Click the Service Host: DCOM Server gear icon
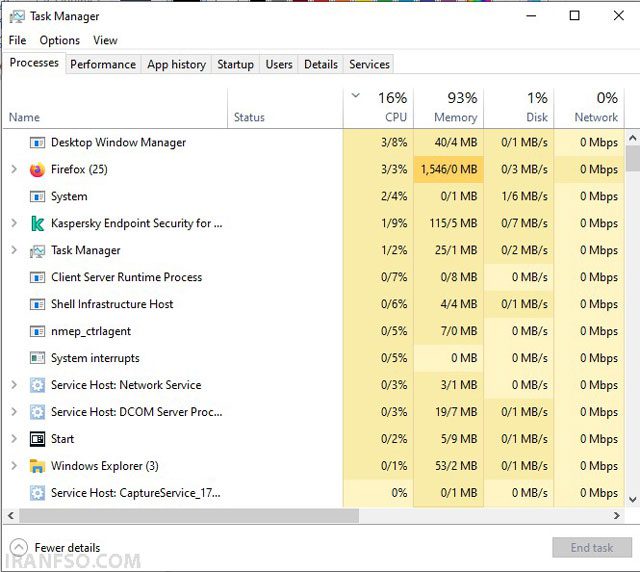The width and height of the screenshot is (640, 572). pos(37,412)
